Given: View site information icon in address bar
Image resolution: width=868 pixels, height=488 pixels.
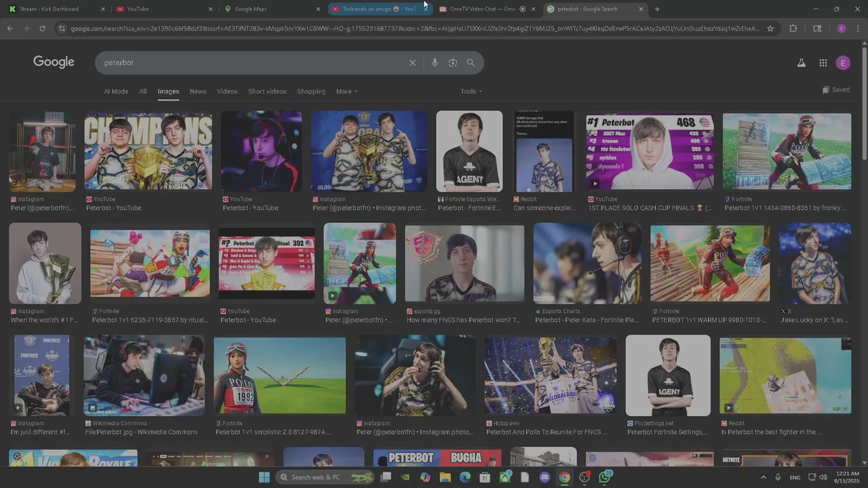Looking at the screenshot, I should [x=62, y=28].
